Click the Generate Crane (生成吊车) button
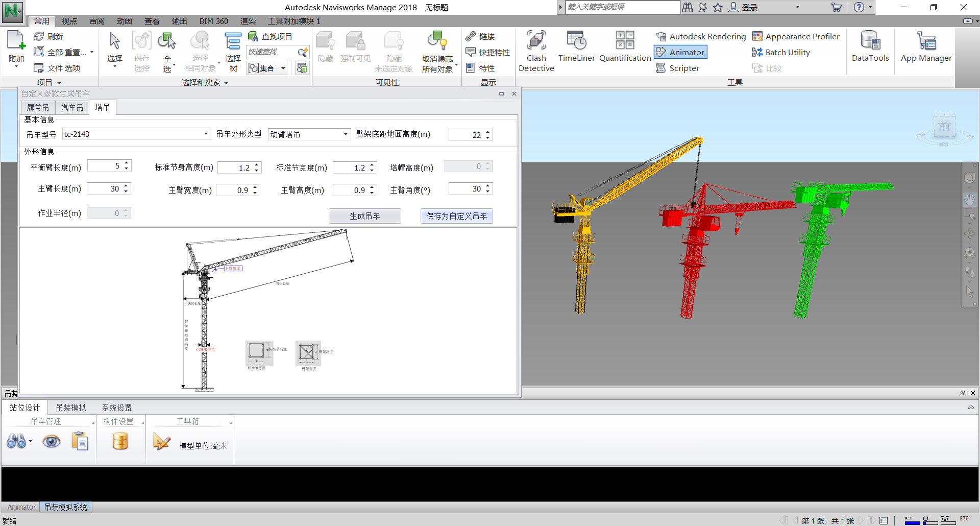The image size is (980, 526). point(365,216)
